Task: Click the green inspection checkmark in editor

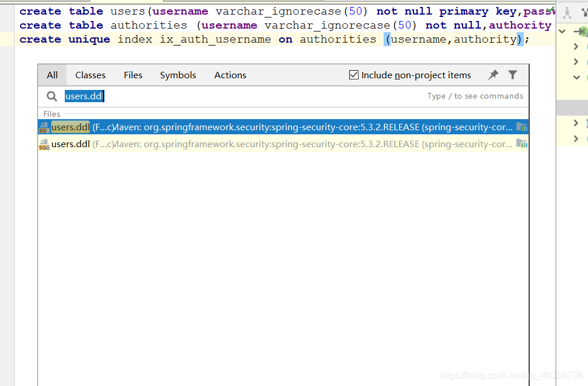Action: pos(551,9)
